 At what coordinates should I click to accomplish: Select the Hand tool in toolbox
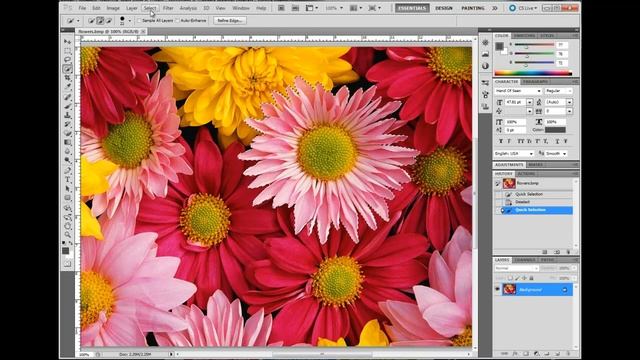67,225
